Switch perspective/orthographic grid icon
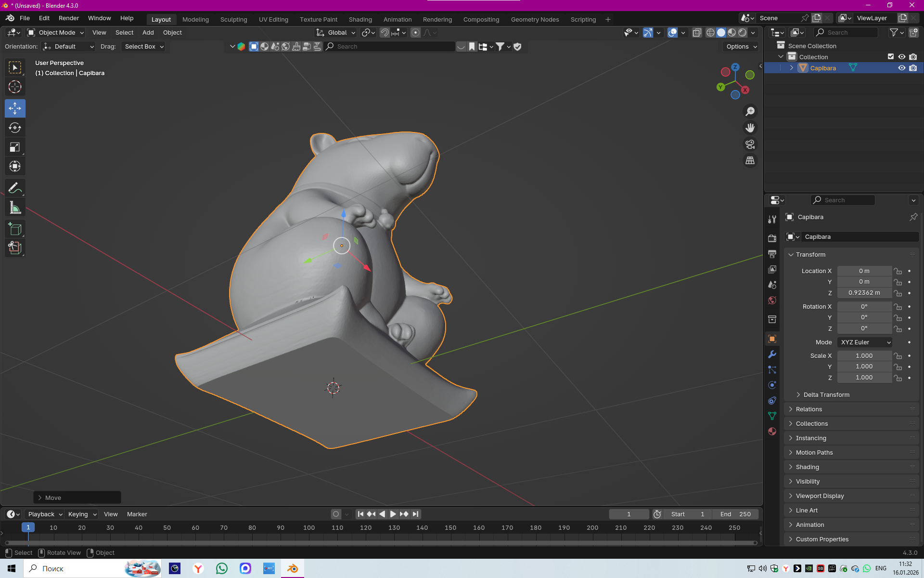Screen dimensions: 924x578 tap(750, 161)
